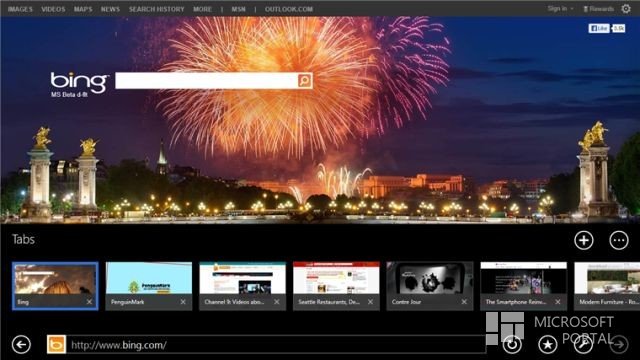The width and height of the screenshot is (640, 360).
Task: Switch to Seattle Restaurants tab thumbnail
Action: click(336, 286)
